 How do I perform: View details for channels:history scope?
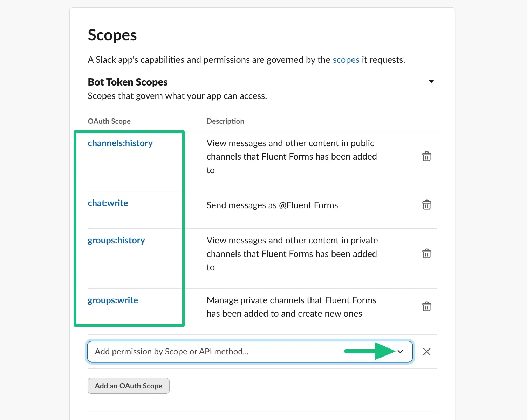[120, 143]
